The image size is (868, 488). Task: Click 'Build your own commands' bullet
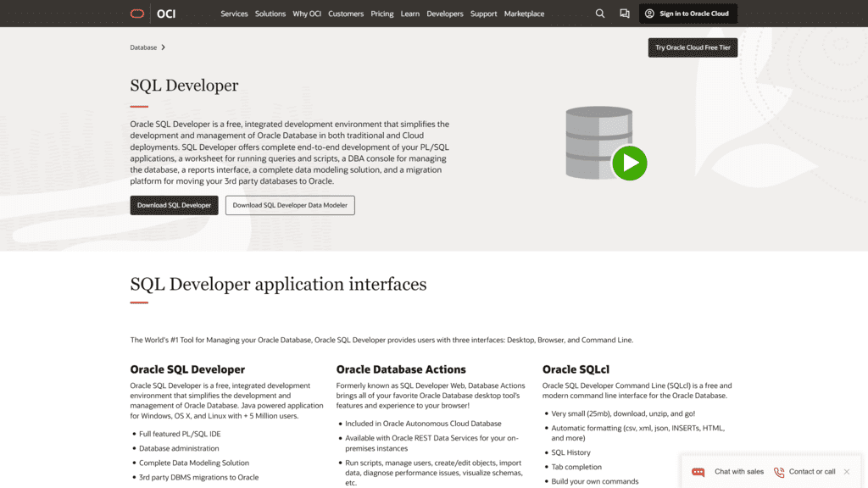click(594, 481)
